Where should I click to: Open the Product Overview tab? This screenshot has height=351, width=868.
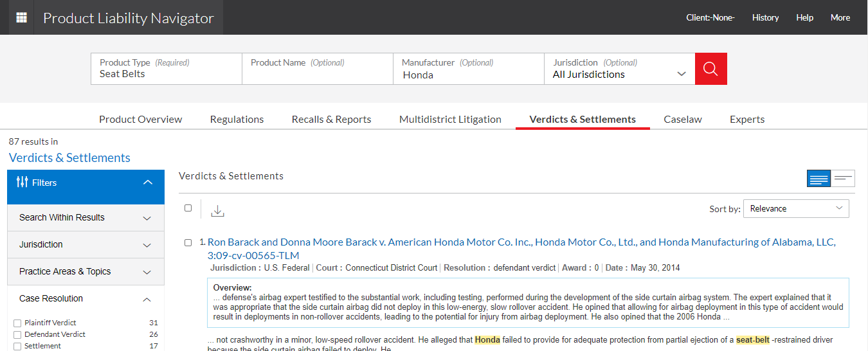[x=141, y=119]
